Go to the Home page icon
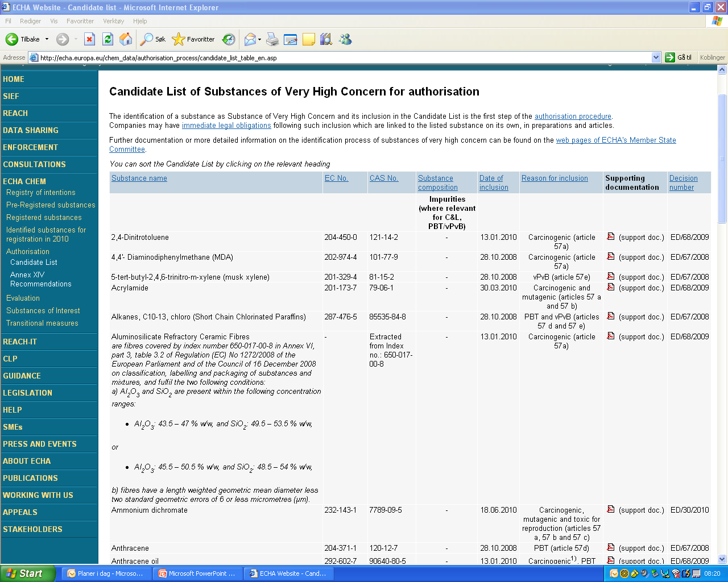This screenshot has height=582, width=728. 126,39
